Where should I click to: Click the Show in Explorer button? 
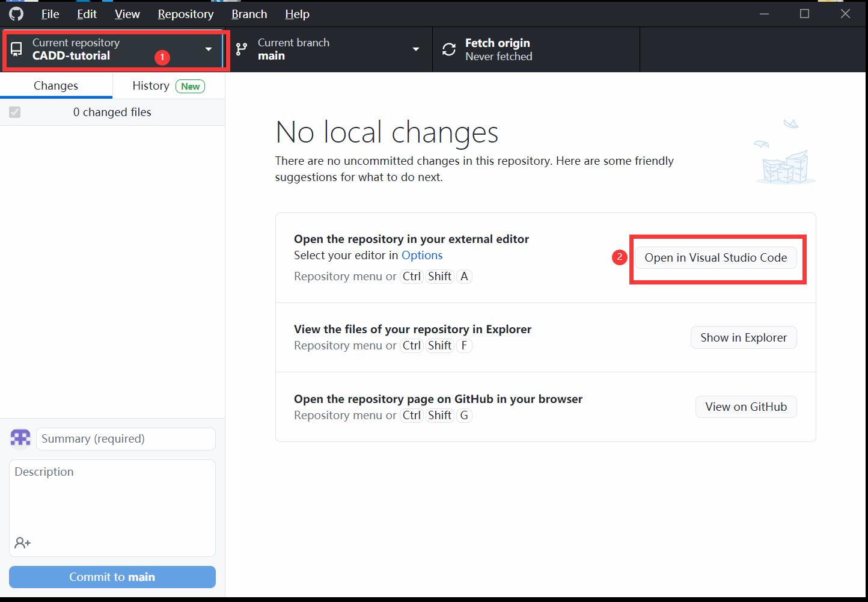[x=744, y=337]
